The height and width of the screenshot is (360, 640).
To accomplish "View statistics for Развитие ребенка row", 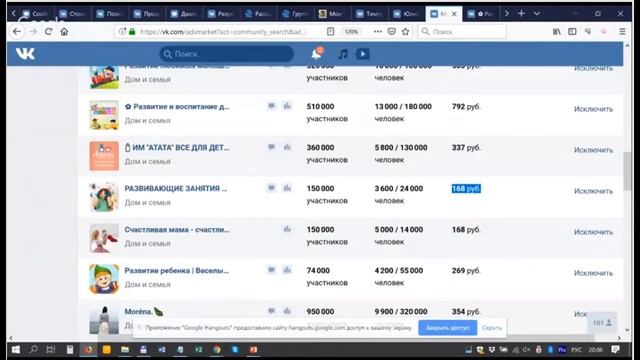I will pos(287,270).
